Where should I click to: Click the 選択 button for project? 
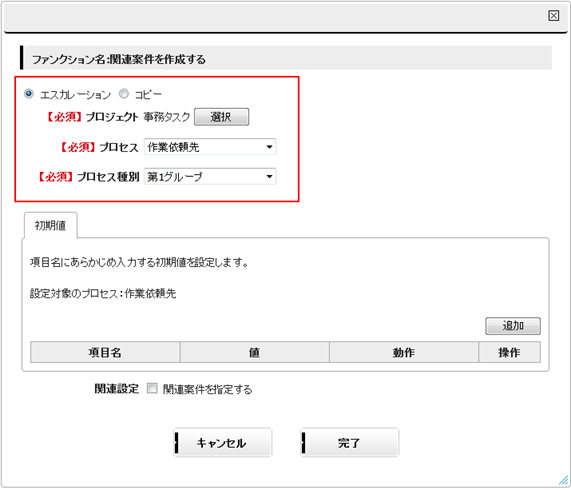click(221, 117)
